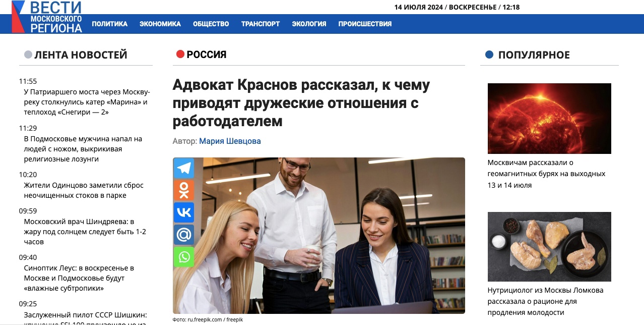The height and width of the screenshot is (325, 644).
Task: Open news about Патриарший мост boat collision
Action: pos(87,102)
